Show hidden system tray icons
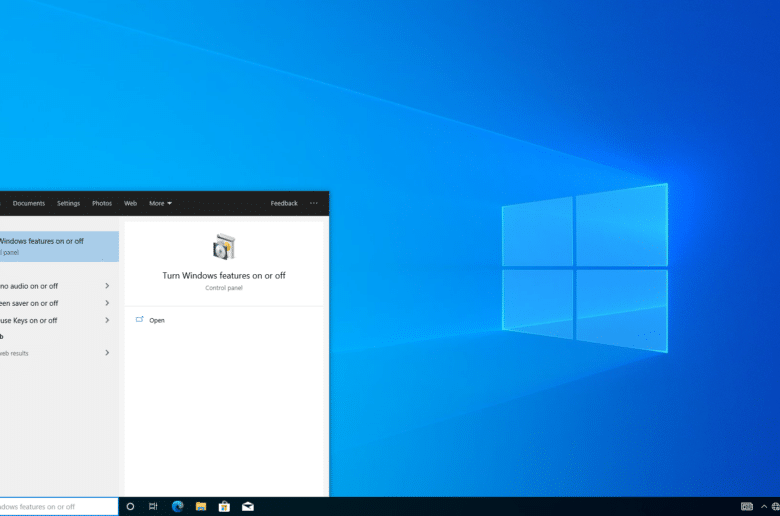The width and height of the screenshot is (780, 516). (764, 507)
